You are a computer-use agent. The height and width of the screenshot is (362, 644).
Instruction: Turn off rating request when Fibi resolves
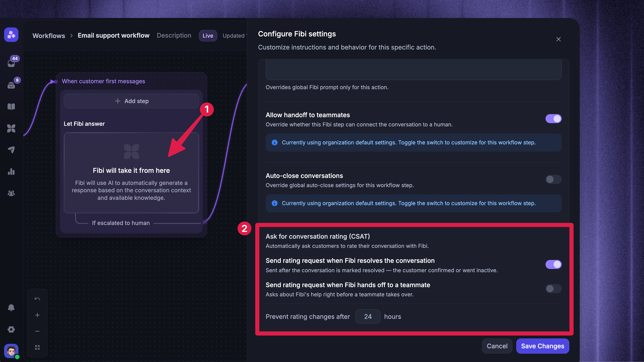554,264
